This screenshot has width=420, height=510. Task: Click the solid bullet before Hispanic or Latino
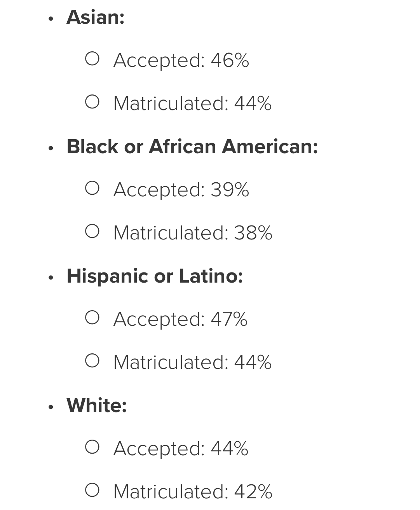pos(51,278)
